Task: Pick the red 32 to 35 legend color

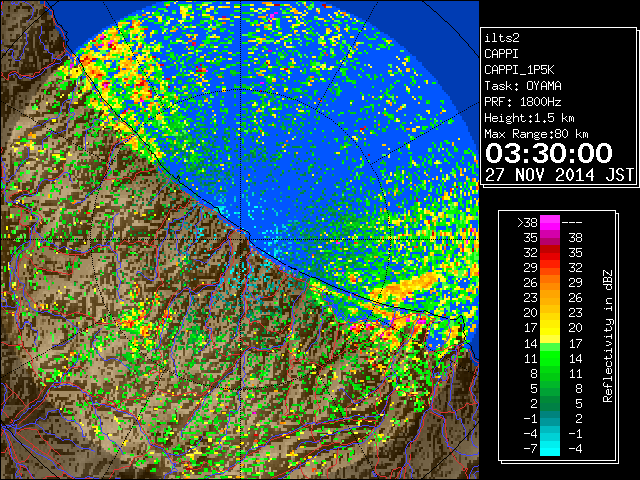Action: [550, 253]
